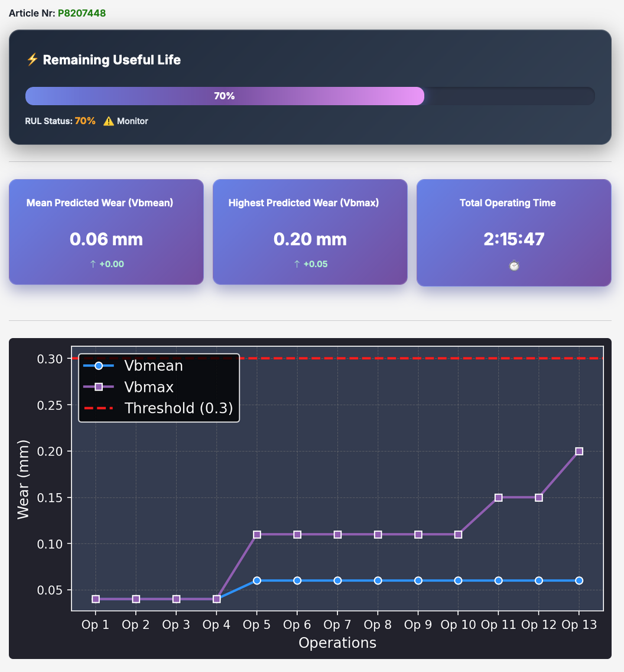Open the article link P8207448
Image resolution: width=624 pixels, height=672 pixels.
click(x=82, y=12)
